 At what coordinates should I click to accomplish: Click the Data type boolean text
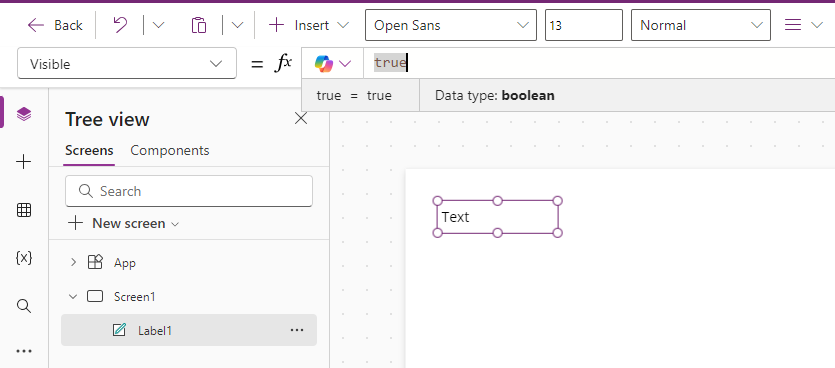495,95
